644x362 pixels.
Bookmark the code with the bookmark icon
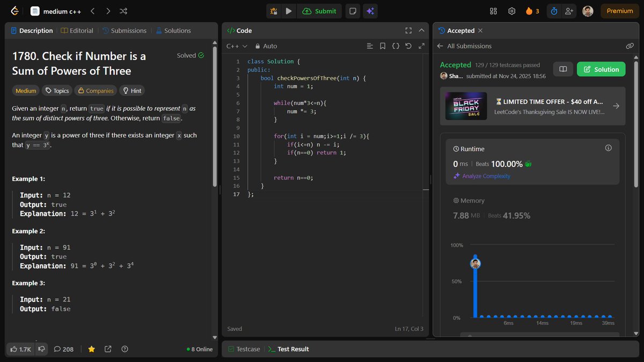point(383,46)
